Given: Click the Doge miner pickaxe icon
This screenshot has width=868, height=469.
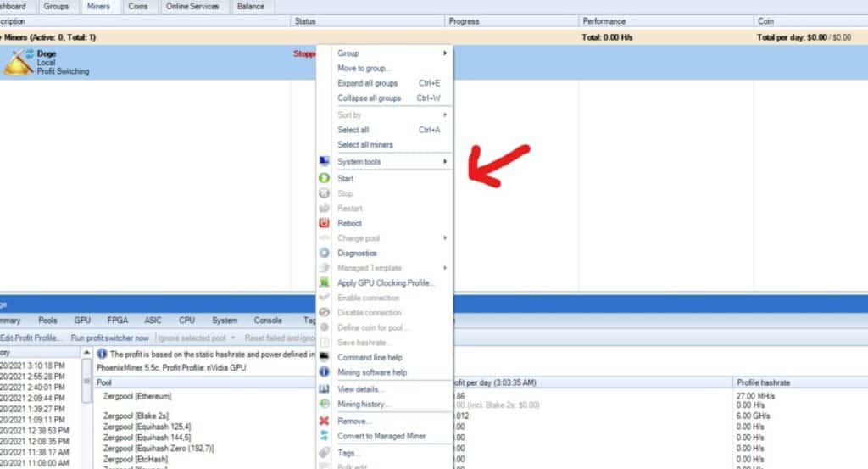Looking at the screenshot, I should pos(17,62).
